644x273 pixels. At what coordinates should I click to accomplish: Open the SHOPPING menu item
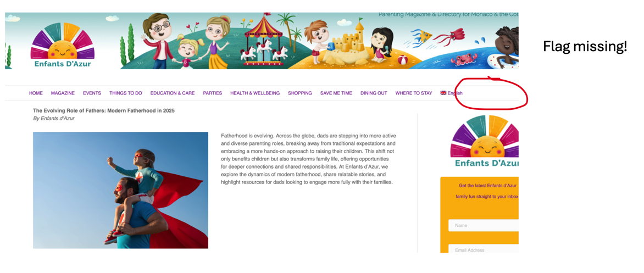point(300,93)
